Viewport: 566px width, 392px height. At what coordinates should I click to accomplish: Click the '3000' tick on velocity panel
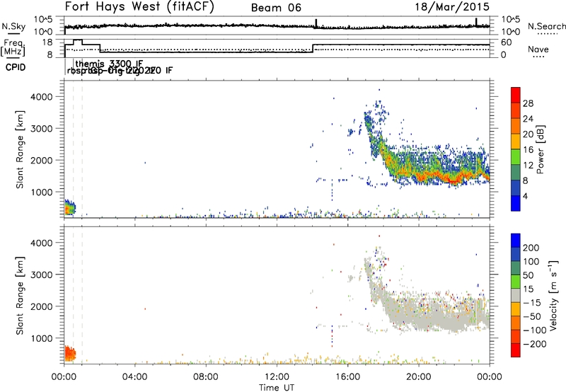click(42, 275)
